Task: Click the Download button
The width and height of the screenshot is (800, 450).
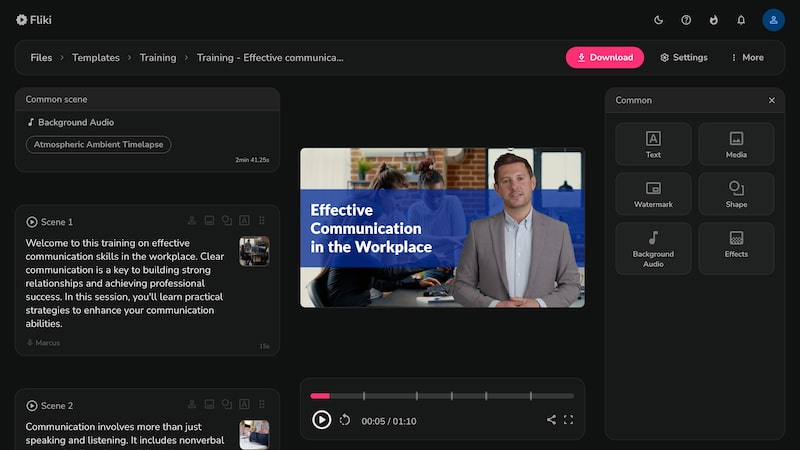Action: coord(605,58)
